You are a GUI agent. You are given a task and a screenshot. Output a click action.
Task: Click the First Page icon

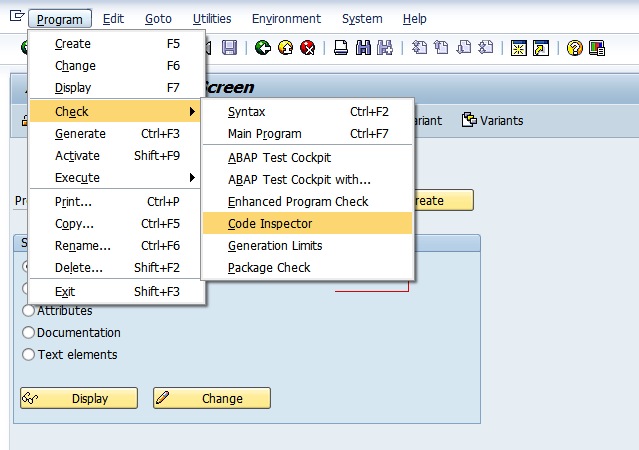pos(419,48)
